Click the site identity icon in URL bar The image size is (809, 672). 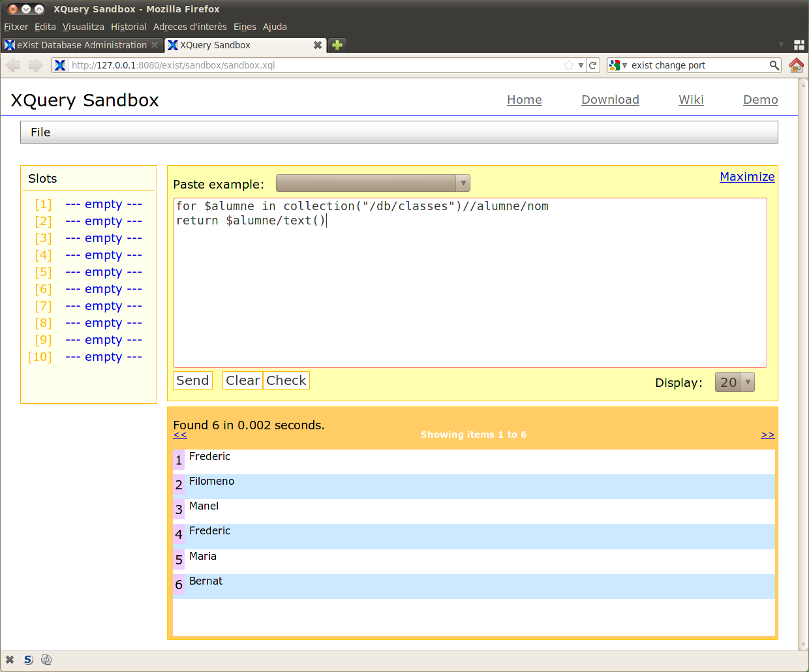pos(60,65)
